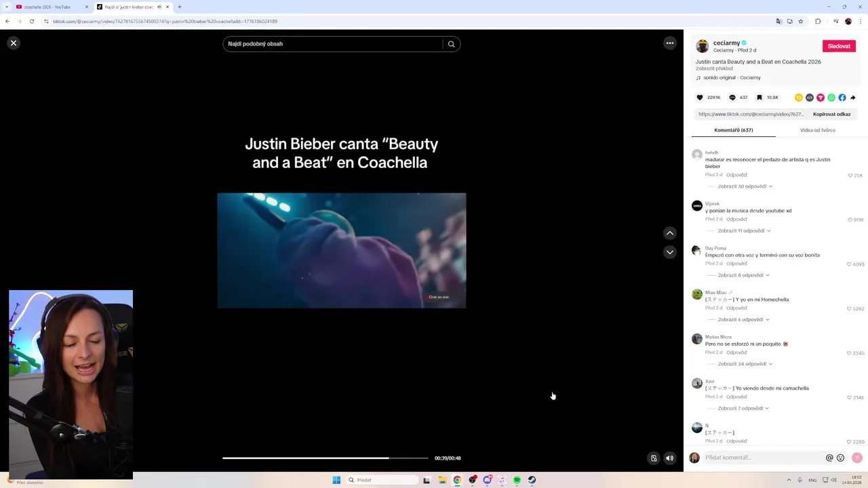Open Matias Meza's profile avatar
868x488 pixels.
pyautogui.click(x=697, y=339)
